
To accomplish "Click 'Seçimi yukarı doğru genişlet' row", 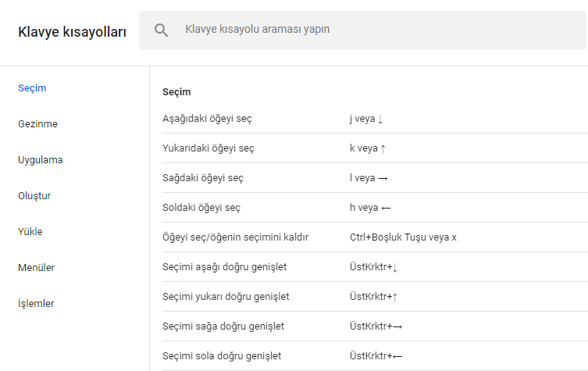I will [x=226, y=297].
